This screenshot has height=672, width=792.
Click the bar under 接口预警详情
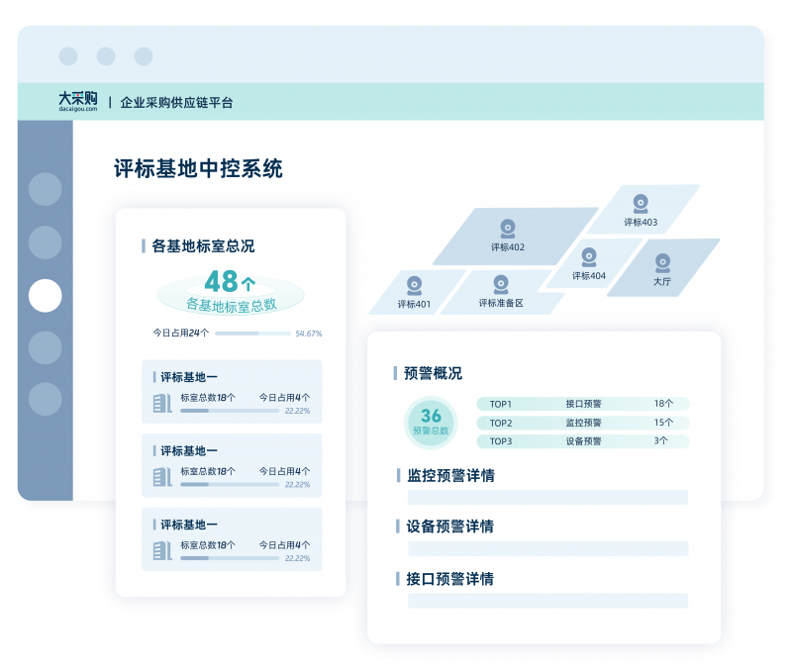tap(547, 601)
